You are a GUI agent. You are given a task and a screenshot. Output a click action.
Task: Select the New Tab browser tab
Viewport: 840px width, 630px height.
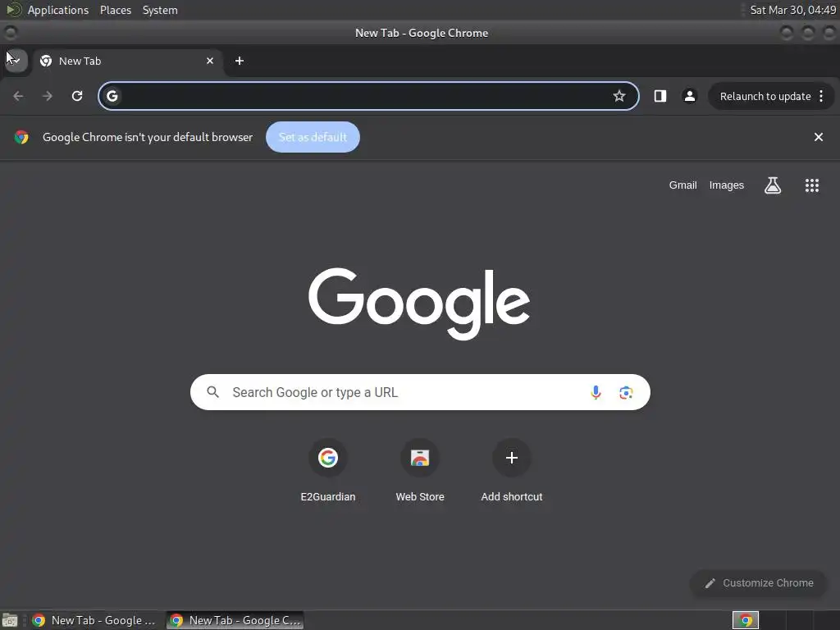tap(127, 61)
